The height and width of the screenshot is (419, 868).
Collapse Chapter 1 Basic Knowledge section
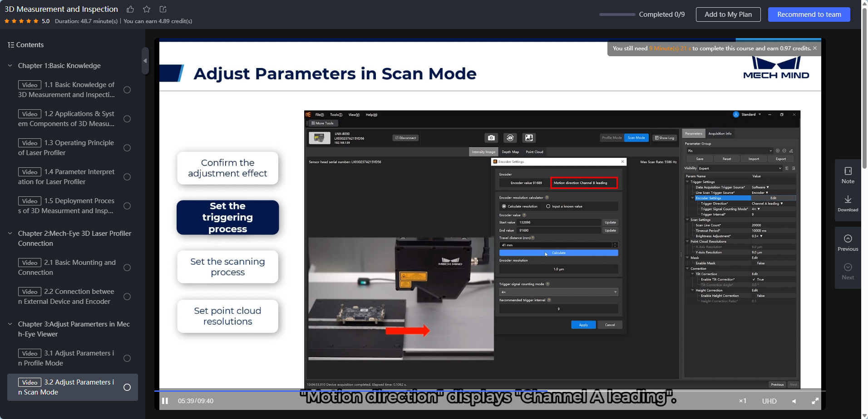click(x=10, y=66)
